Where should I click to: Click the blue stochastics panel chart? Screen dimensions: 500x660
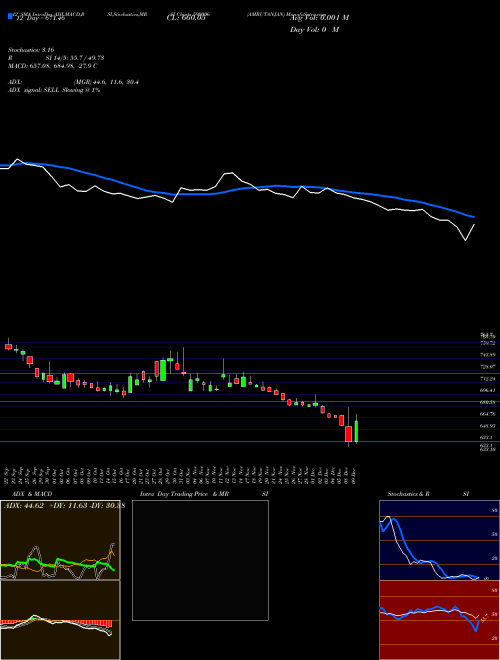[x=439, y=540]
